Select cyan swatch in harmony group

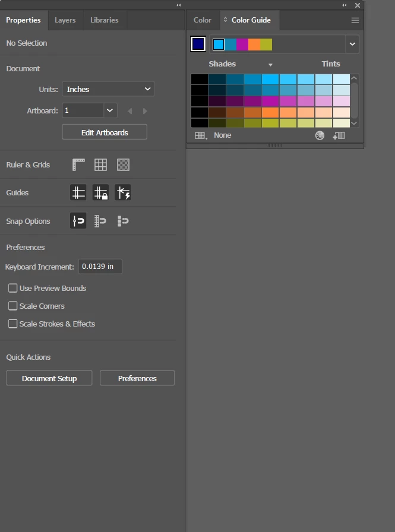[219, 45]
